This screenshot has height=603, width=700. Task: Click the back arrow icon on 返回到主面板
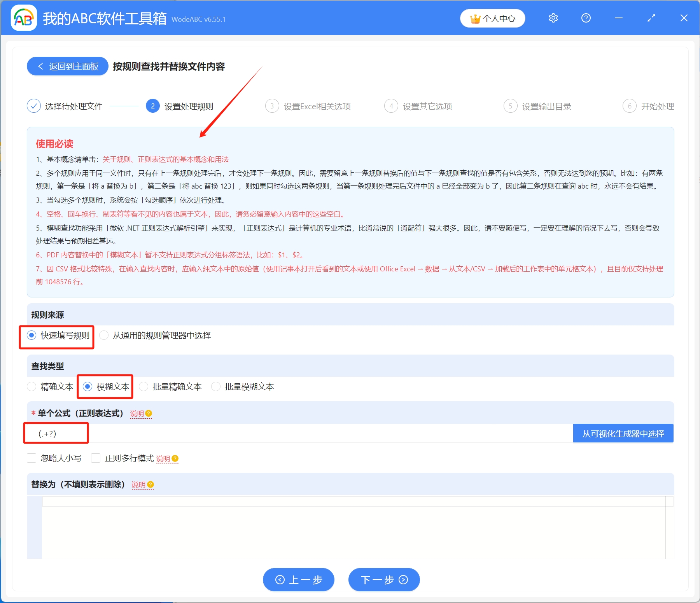[x=41, y=66]
